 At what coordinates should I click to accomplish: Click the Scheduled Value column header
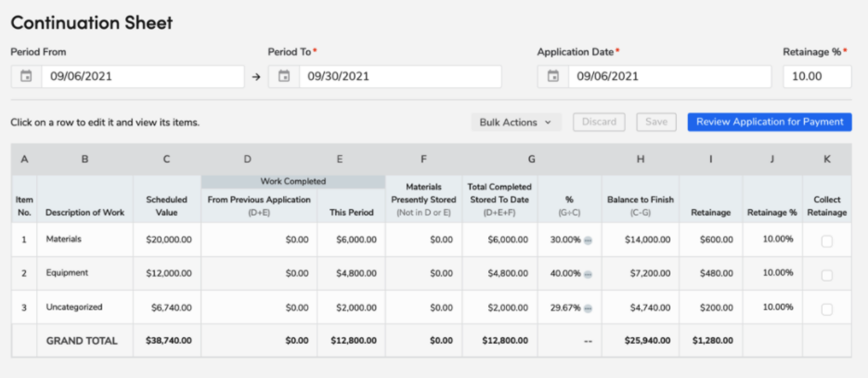point(167,206)
